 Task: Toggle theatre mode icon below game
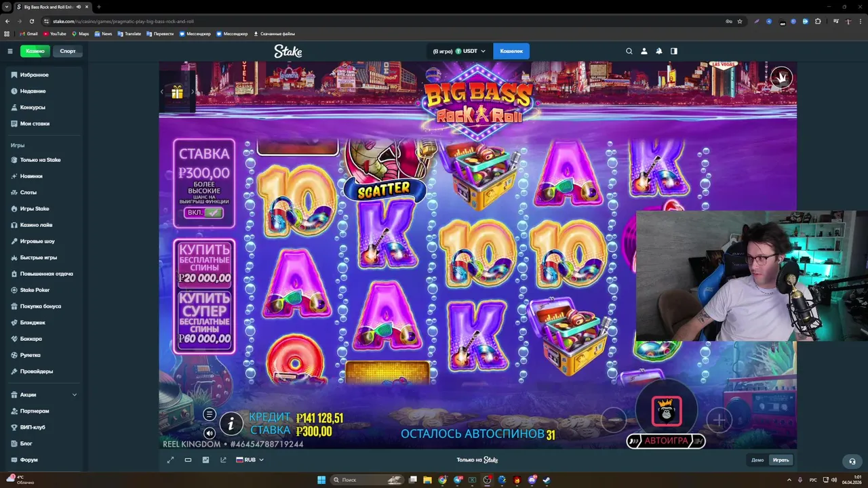pyautogui.click(x=188, y=460)
